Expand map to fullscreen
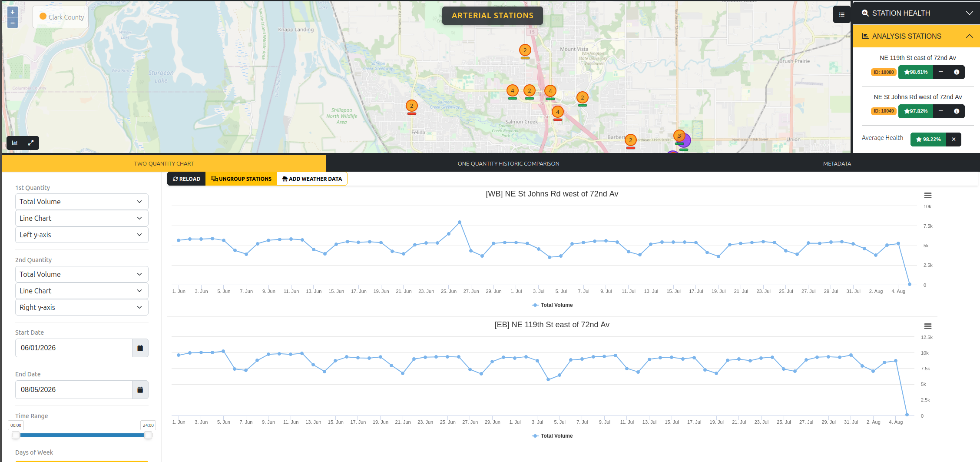980x462 pixels. coord(31,143)
